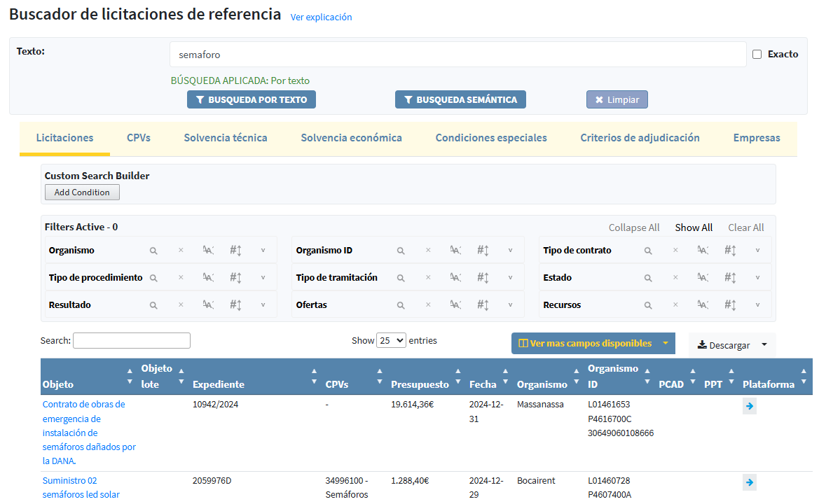The width and height of the screenshot is (819, 504).
Task: Switch to the CPVs tab
Action: point(139,138)
